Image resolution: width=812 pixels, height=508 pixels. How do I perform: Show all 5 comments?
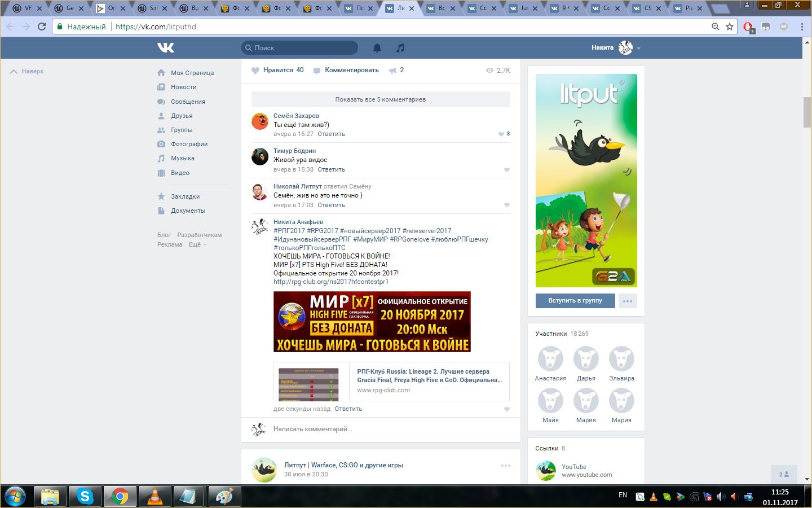[381, 99]
